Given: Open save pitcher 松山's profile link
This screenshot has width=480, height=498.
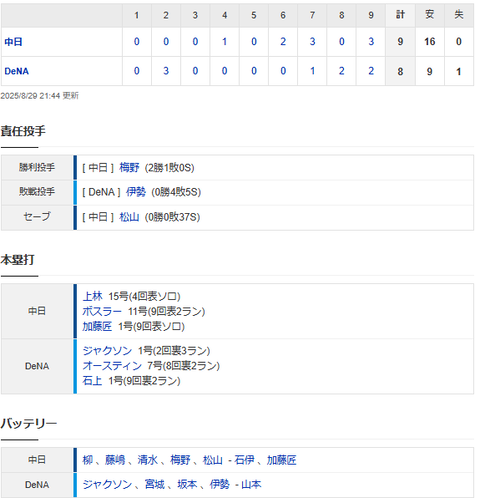Looking at the screenshot, I should (x=129, y=217).
